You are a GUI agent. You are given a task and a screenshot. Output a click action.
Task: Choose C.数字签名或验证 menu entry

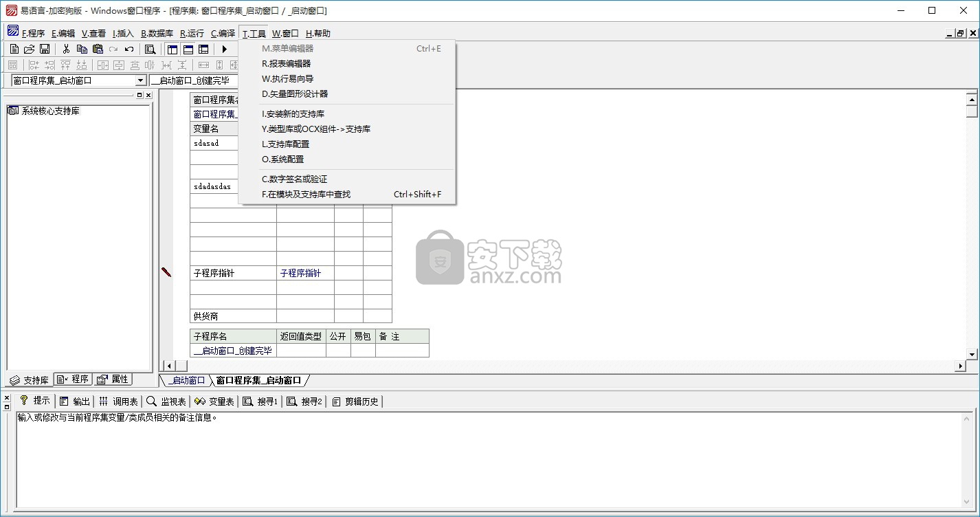coord(347,179)
